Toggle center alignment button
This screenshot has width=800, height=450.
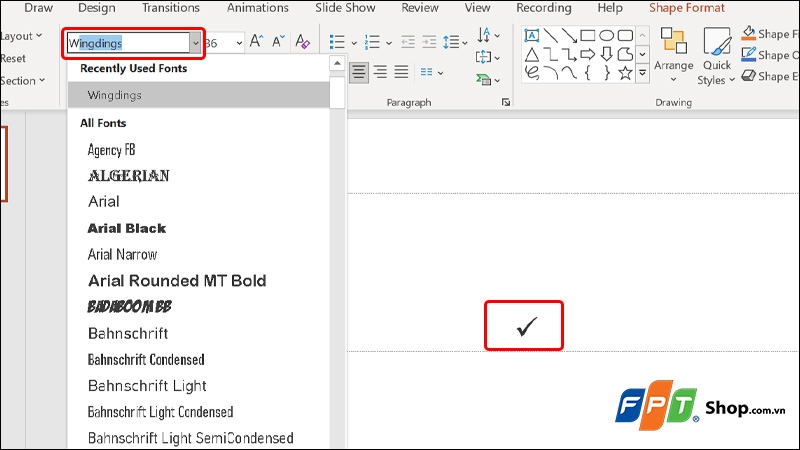point(359,72)
